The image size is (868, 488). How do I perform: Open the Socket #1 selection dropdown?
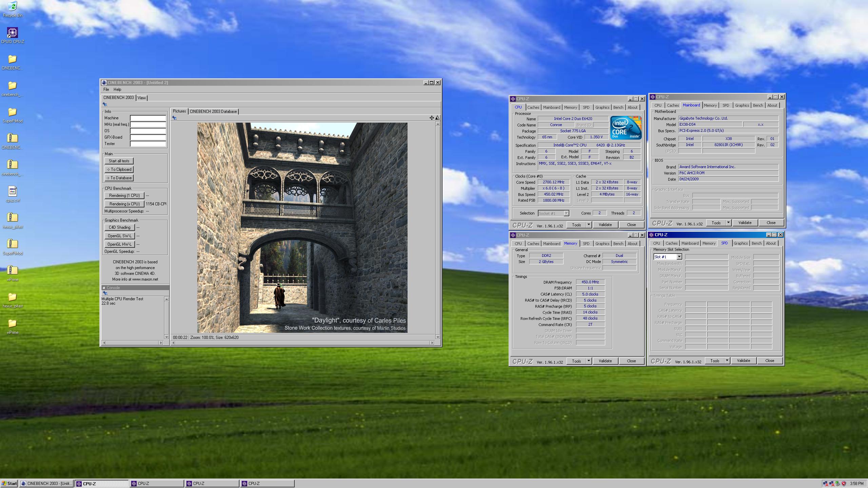coord(566,213)
